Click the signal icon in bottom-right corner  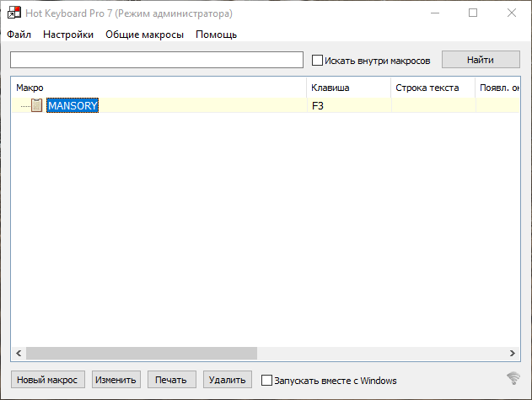point(513,378)
